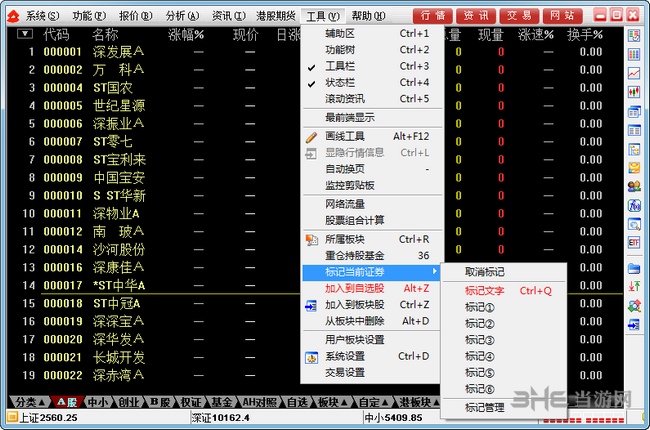Click the 系统设置 menu icon
650x430 pixels.
point(311,357)
